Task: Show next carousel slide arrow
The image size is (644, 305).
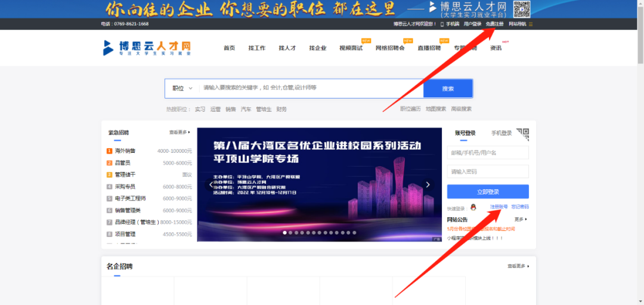Action: pyautogui.click(x=428, y=184)
